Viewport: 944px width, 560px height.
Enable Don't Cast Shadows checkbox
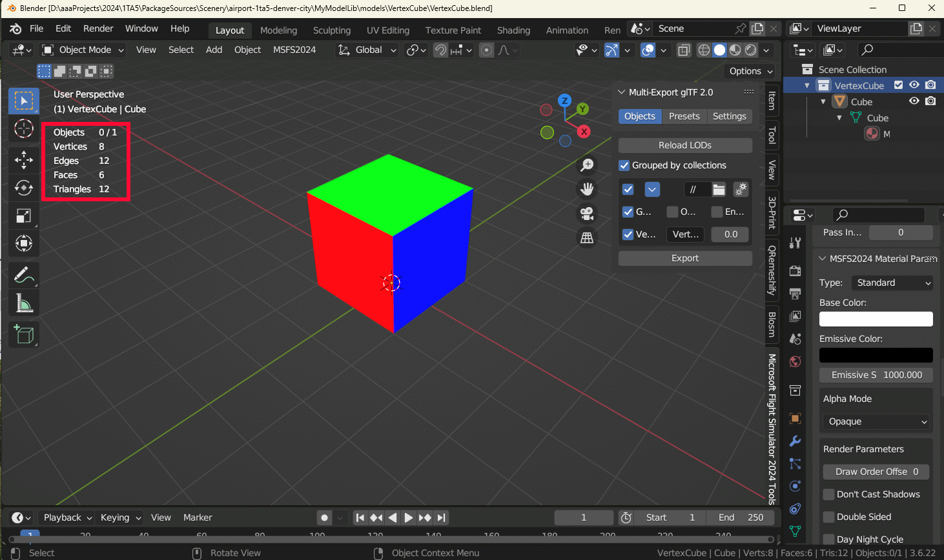tap(829, 494)
